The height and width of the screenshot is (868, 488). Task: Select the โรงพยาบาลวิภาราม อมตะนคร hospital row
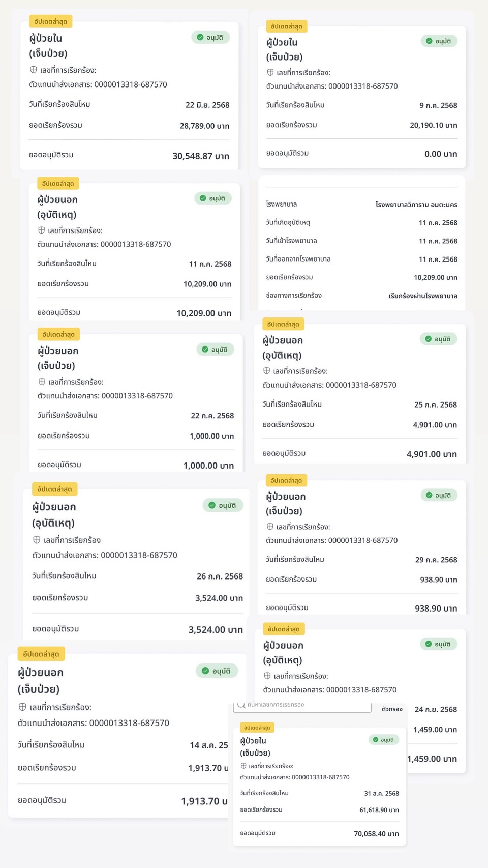[x=361, y=205]
